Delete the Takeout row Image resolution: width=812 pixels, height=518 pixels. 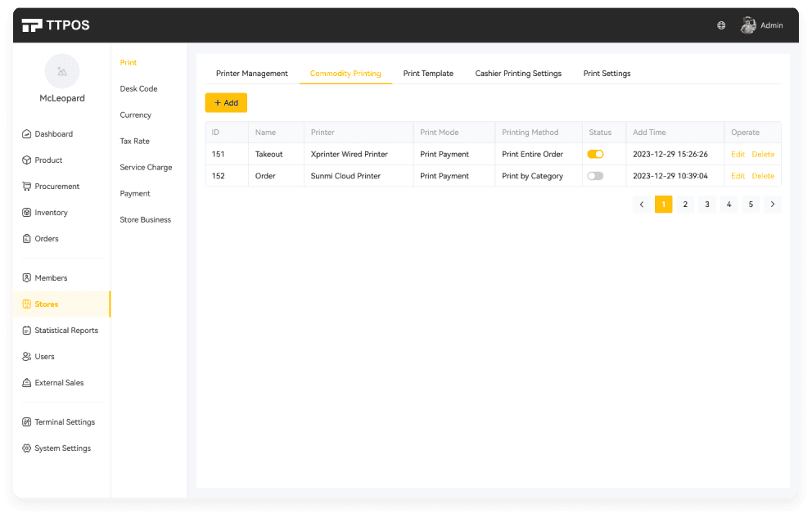[x=763, y=154]
